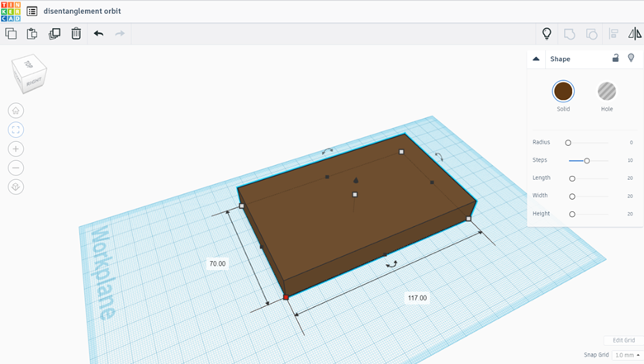Reset to Home view
This screenshot has height=364, width=644.
(16, 111)
